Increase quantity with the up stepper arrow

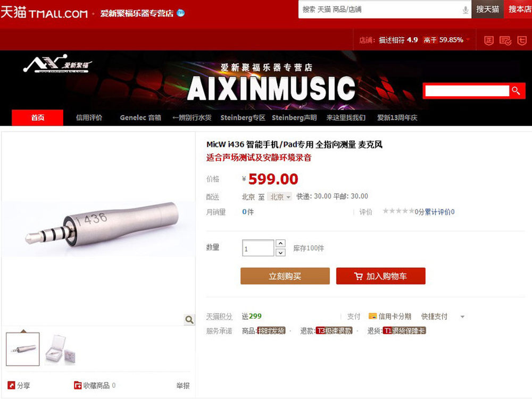tap(280, 243)
